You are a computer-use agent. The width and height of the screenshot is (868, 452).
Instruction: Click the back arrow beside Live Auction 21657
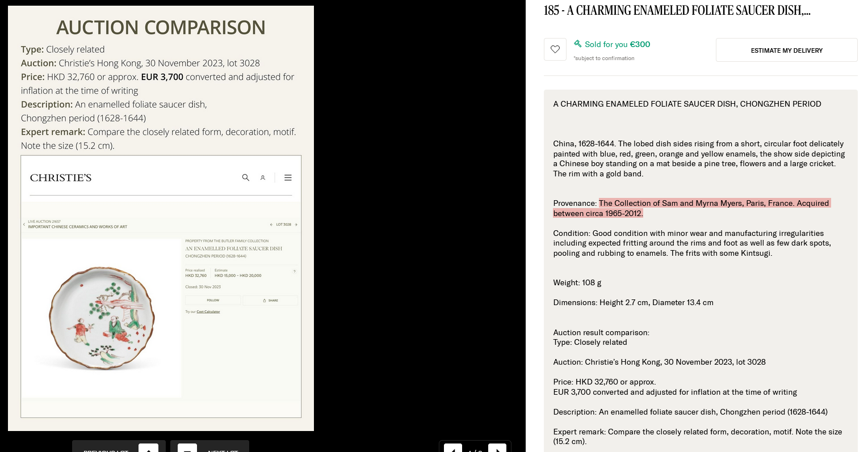pyautogui.click(x=24, y=224)
